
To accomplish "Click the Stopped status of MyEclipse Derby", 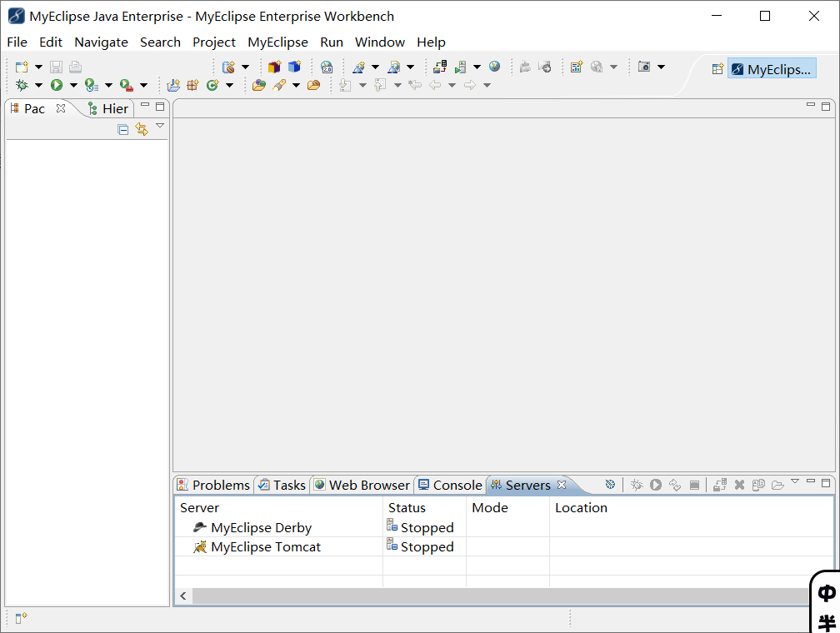I will click(x=421, y=527).
